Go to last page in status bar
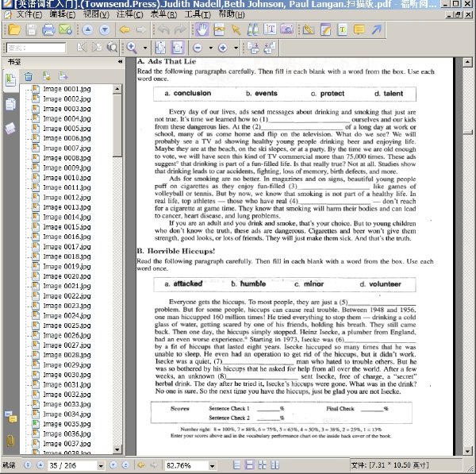This screenshot has height=474, width=476. pyautogui.click(x=125, y=465)
